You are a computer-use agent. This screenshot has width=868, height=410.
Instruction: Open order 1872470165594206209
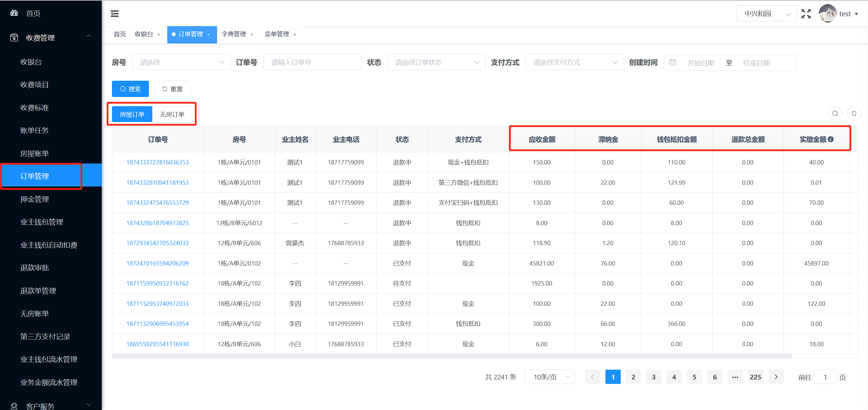[x=157, y=263]
